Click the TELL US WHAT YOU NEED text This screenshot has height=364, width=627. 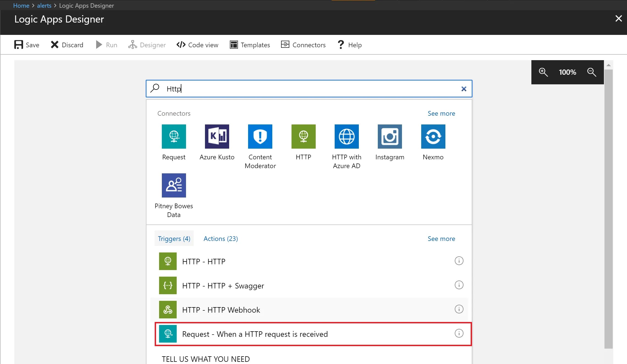point(206,359)
